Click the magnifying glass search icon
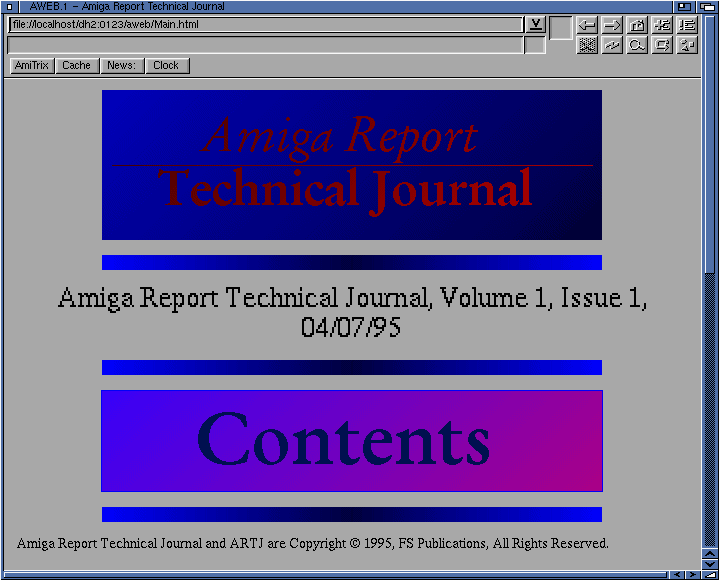Screen dimensions: 719x580 [x=637, y=45]
